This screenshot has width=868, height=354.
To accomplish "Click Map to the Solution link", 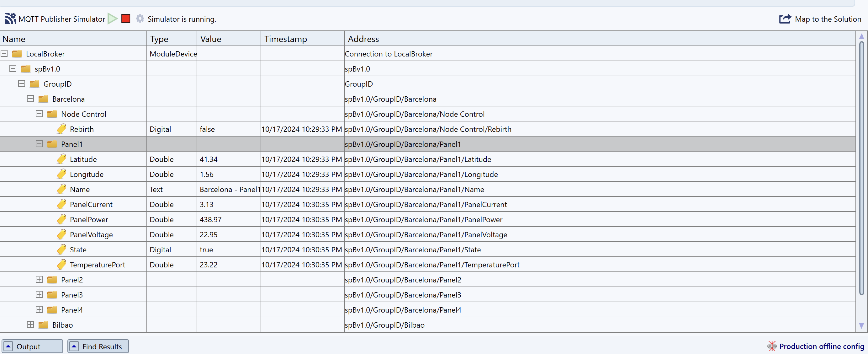I will pyautogui.click(x=828, y=19).
